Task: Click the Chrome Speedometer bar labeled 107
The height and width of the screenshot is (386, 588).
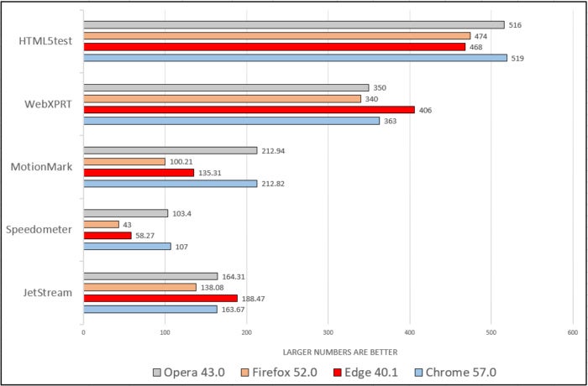Action: [127, 246]
